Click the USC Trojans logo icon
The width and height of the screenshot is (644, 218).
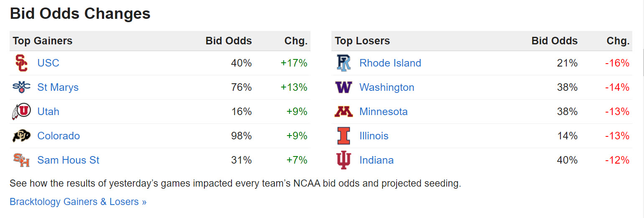(x=21, y=63)
